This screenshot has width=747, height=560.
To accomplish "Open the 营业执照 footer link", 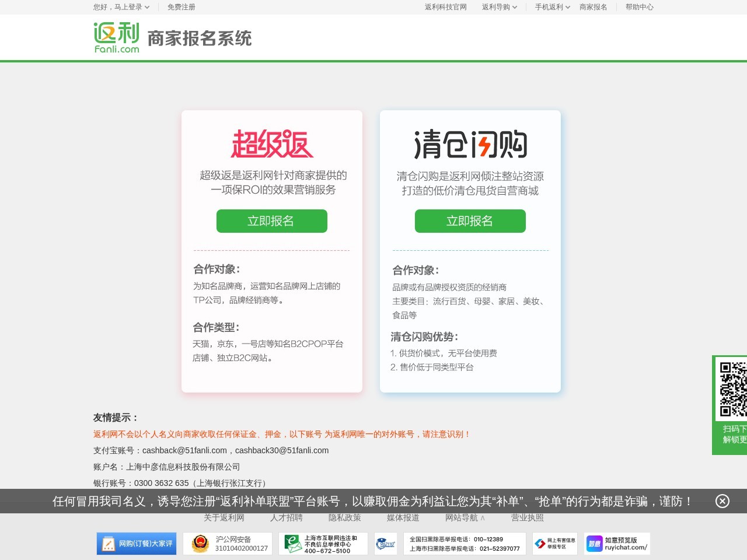I will point(528,517).
